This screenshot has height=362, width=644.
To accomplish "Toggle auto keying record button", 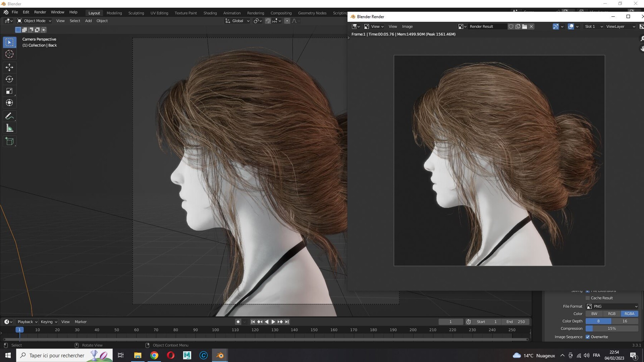I will pos(238,322).
